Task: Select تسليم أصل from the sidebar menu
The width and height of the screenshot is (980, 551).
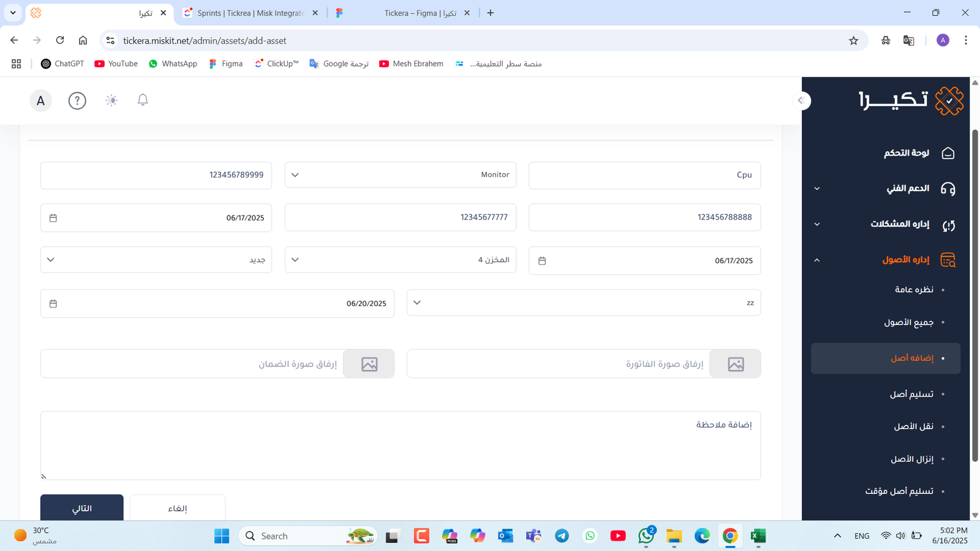Action: coord(911,394)
